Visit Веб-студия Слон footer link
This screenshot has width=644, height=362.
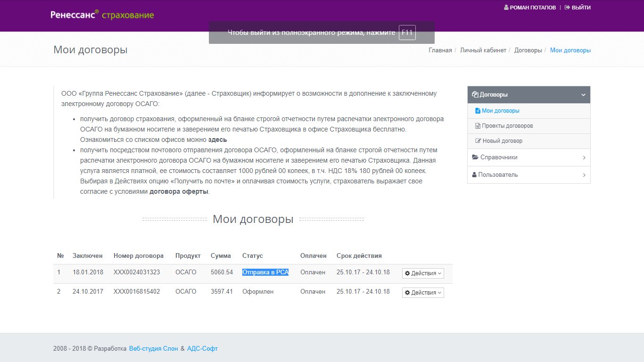154,349
